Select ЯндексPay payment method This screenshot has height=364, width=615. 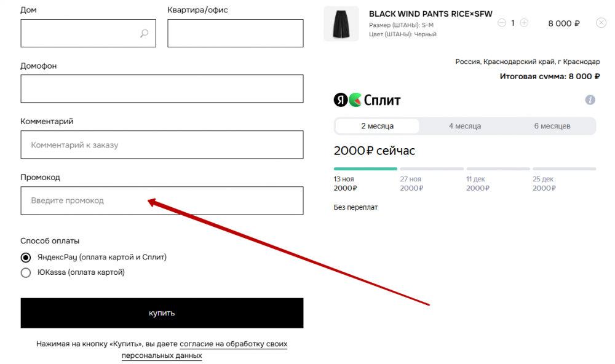pyautogui.click(x=26, y=257)
